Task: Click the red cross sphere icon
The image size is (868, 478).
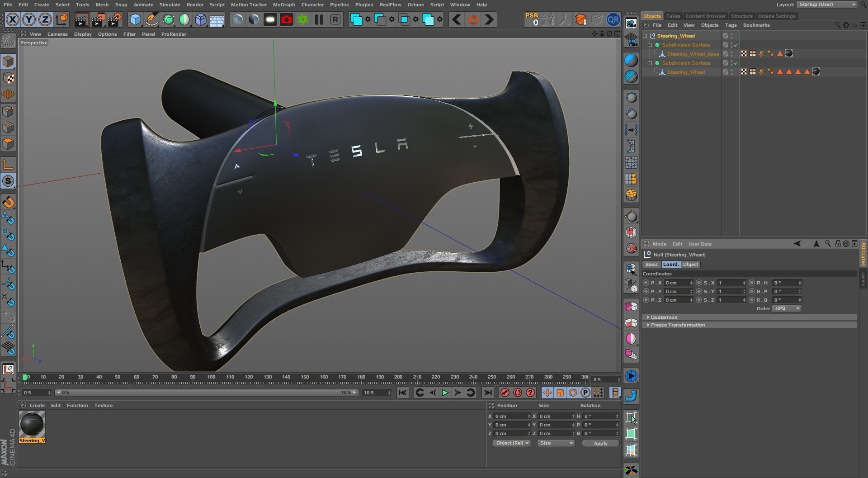Action: 631,249
